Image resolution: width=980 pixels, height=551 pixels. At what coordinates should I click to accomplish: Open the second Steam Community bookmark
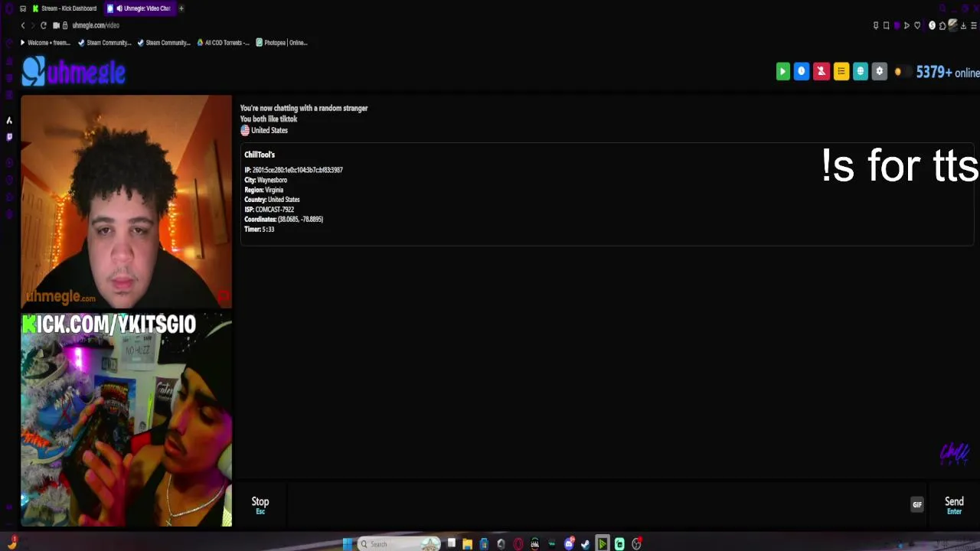pos(164,43)
